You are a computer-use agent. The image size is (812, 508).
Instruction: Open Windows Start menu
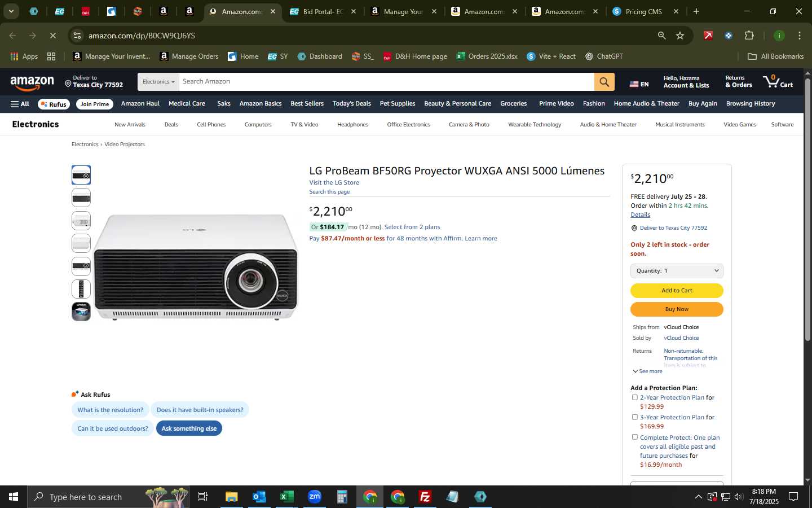14,497
